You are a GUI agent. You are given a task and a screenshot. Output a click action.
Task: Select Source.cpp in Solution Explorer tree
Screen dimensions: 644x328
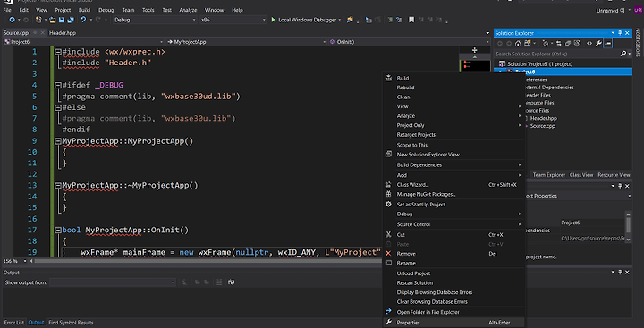tap(542, 126)
